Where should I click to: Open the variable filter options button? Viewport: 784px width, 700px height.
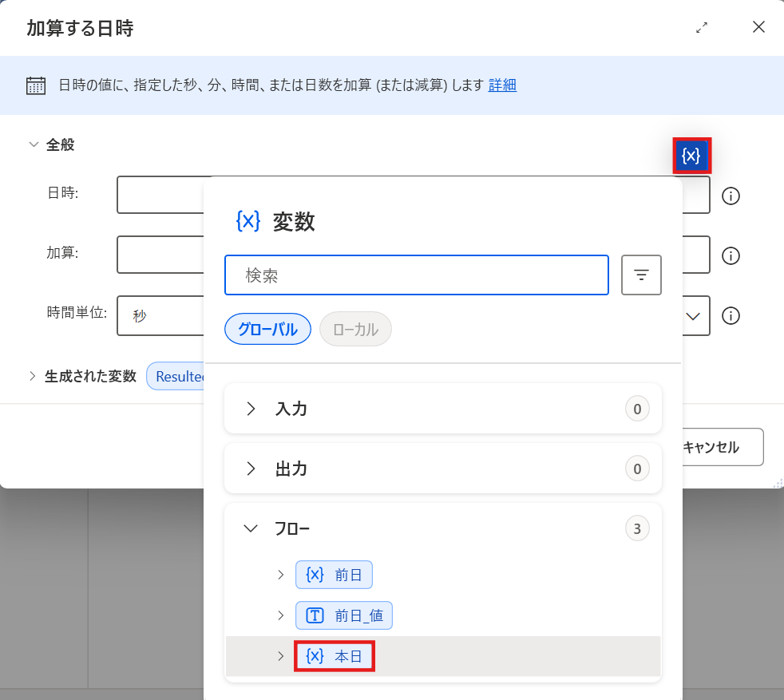click(x=641, y=275)
